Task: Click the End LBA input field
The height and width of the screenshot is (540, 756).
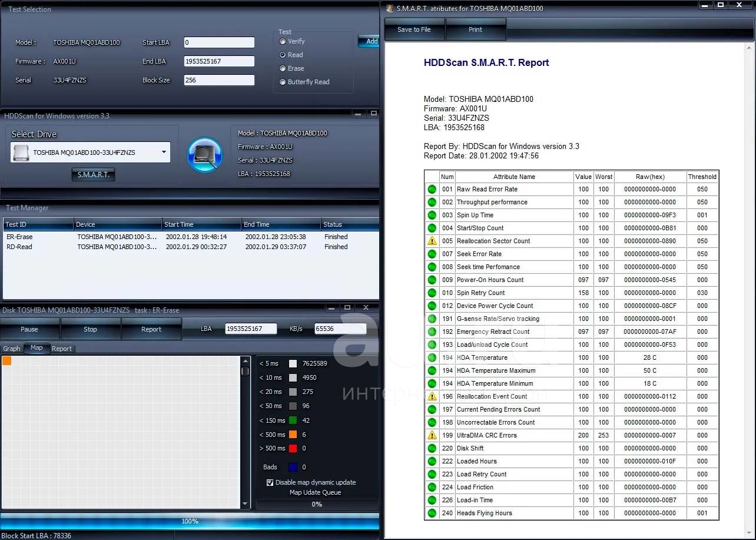Action: point(219,61)
